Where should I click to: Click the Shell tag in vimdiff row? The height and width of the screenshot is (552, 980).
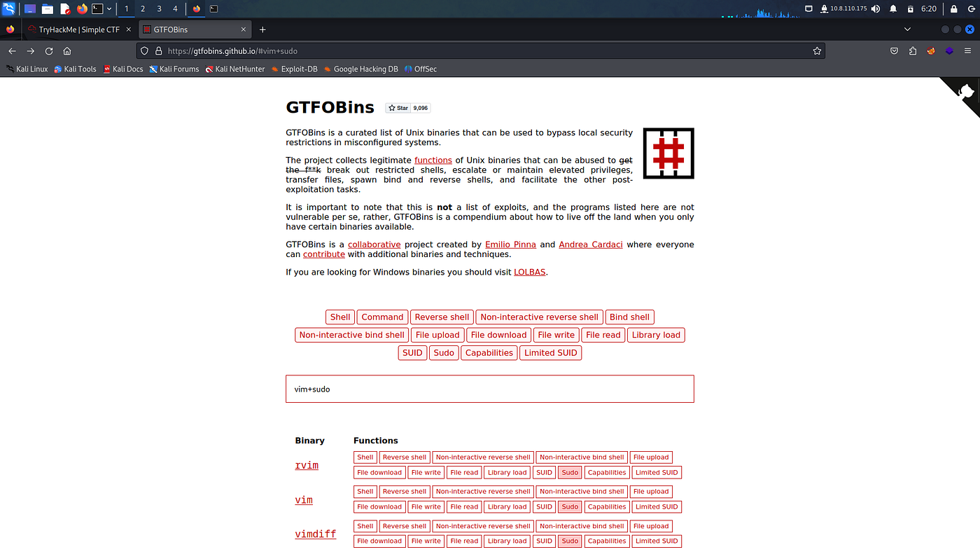[x=365, y=526]
